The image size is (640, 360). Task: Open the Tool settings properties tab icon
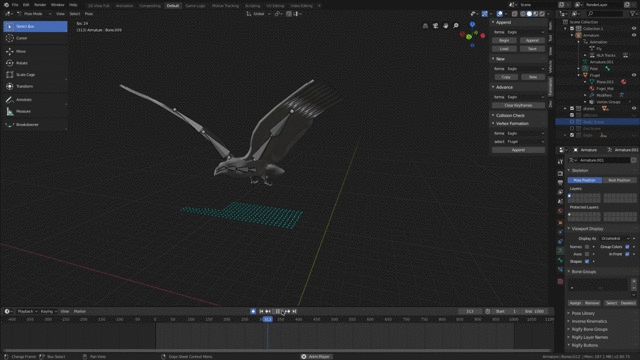[x=560, y=162]
